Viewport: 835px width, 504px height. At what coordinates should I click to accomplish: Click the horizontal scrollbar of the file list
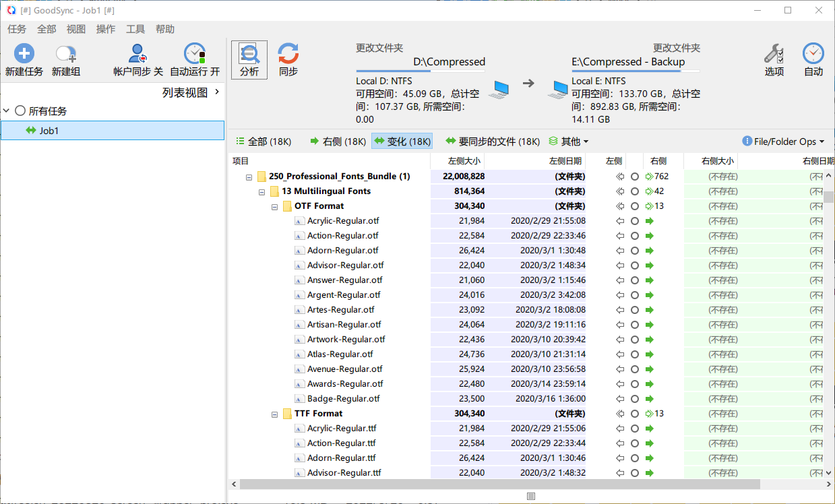pos(499,484)
